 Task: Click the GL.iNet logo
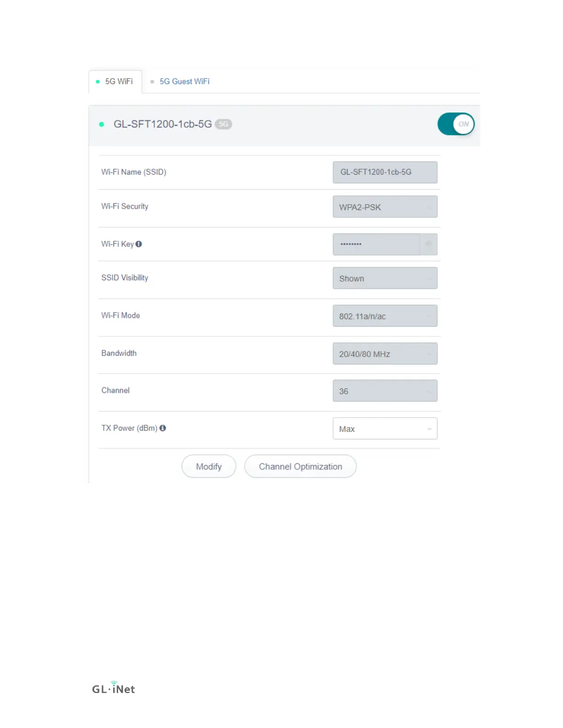point(114,688)
